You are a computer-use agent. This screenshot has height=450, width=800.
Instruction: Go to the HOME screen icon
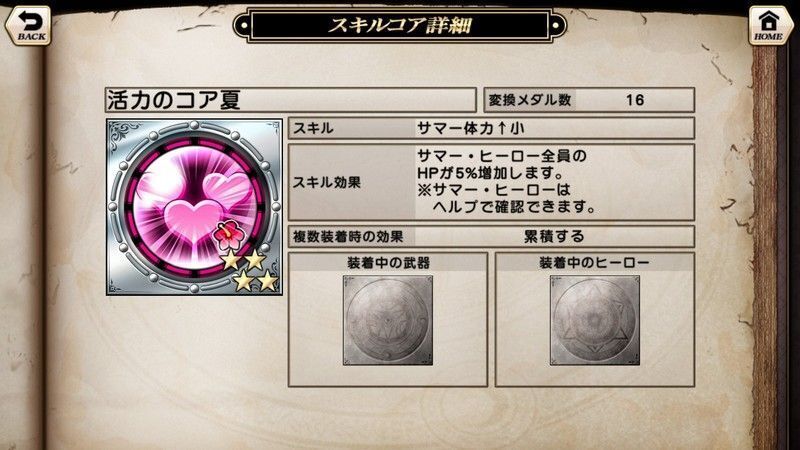[x=769, y=26]
